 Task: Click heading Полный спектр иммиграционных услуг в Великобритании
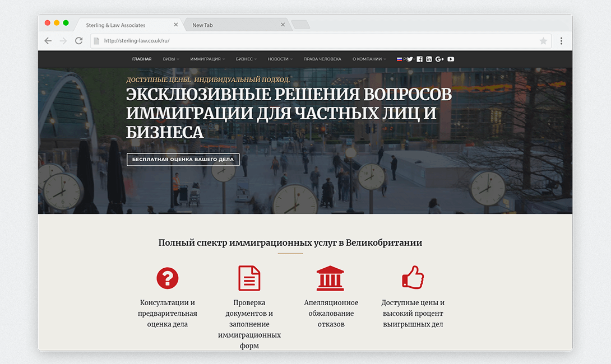(x=290, y=242)
